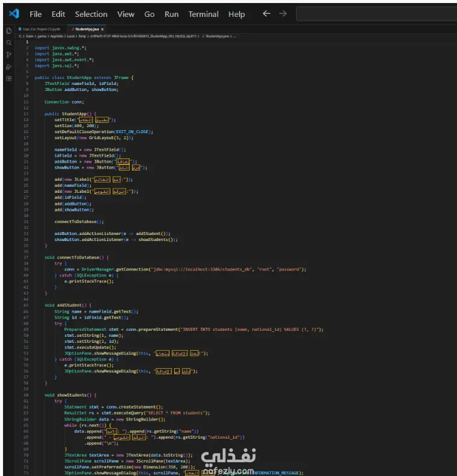This screenshot has width=457, height=476.
Task: Click the 'import java.sql.*;' line
Action: tap(57, 66)
